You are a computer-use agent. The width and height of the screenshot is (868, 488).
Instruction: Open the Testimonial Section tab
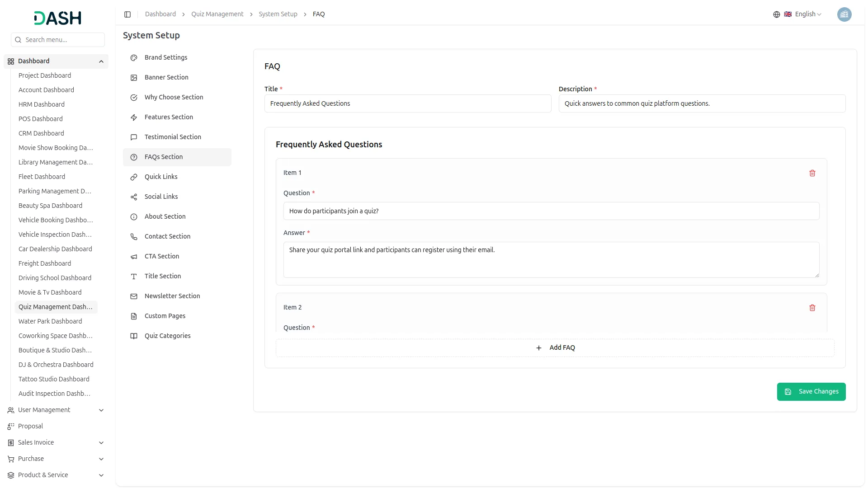[x=173, y=137]
